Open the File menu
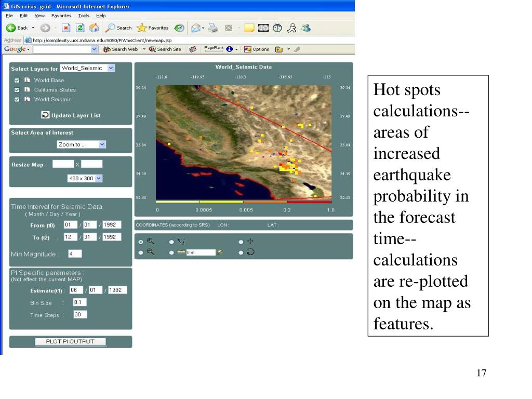The image size is (532, 399). tap(9, 16)
